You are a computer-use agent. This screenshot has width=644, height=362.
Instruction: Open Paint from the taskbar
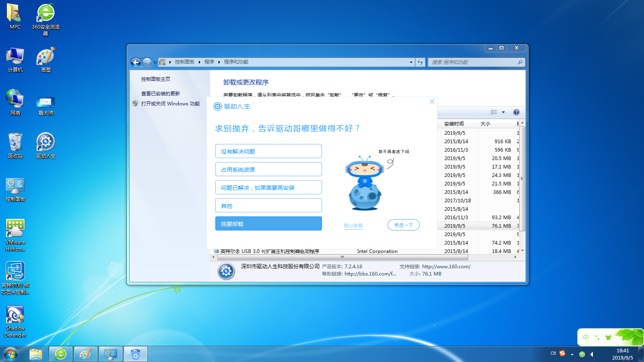point(86,354)
